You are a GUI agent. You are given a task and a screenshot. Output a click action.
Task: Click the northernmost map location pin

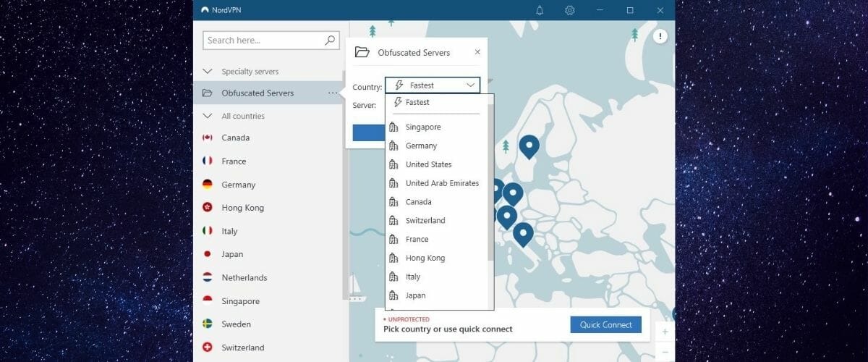529,146
